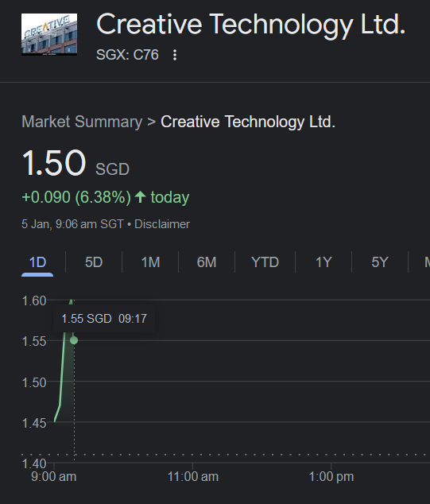Image resolution: width=430 pixels, height=504 pixels.
Task: Show the 6M price chart
Action: click(x=207, y=262)
